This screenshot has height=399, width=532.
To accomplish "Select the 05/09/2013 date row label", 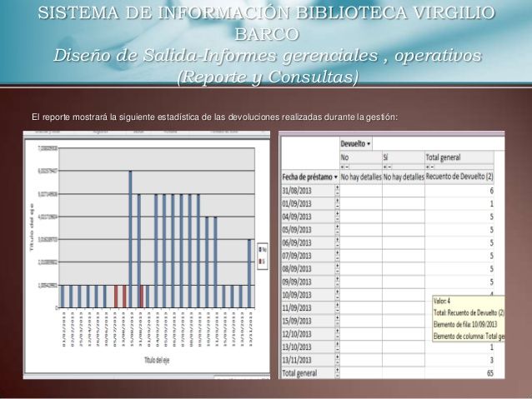I will 297,230.
